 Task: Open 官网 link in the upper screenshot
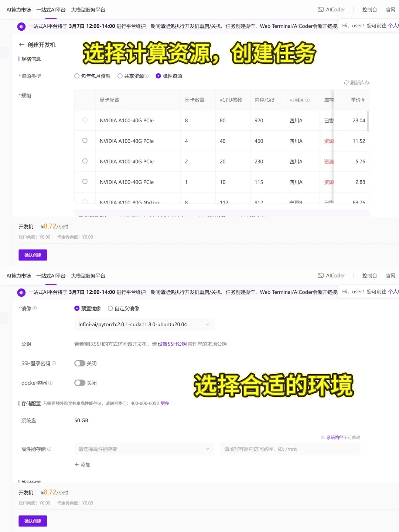point(391,10)
